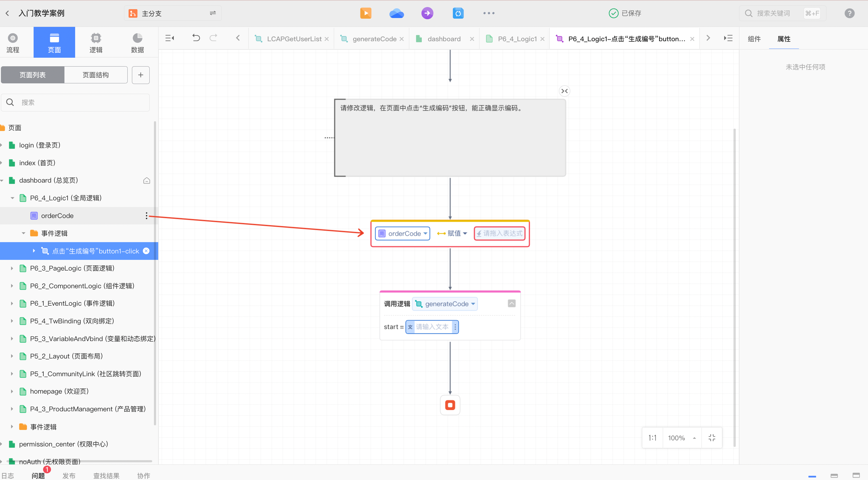Click the 请拖入表达式 expression slot
868x480 pixels.
pos(499,233)
